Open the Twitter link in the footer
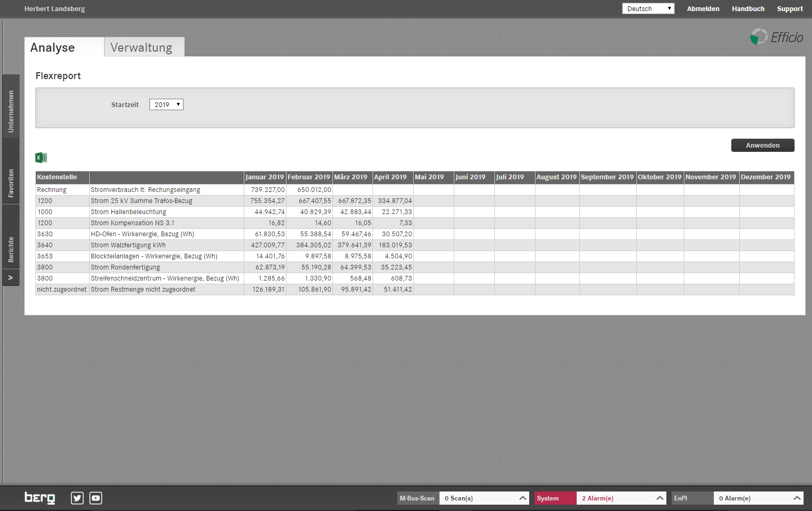812x511 pixels. (77, 498)
